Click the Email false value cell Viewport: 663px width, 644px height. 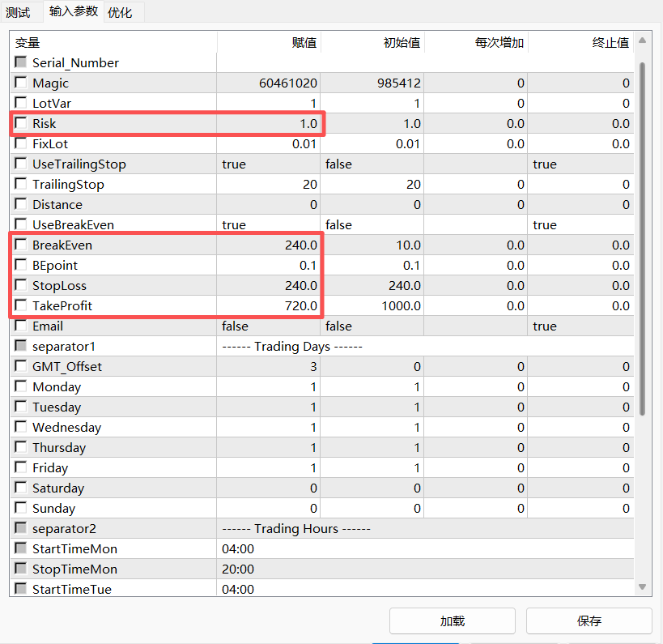(269, 326)
